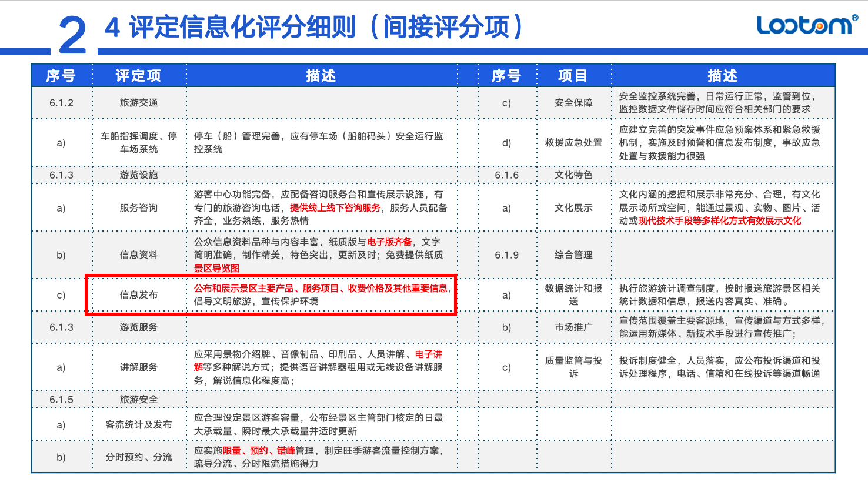The width and height of the screenshot is (868, 489).
Task: Click the d) cell beside 救援应急处置
Action: coord(506,143)
